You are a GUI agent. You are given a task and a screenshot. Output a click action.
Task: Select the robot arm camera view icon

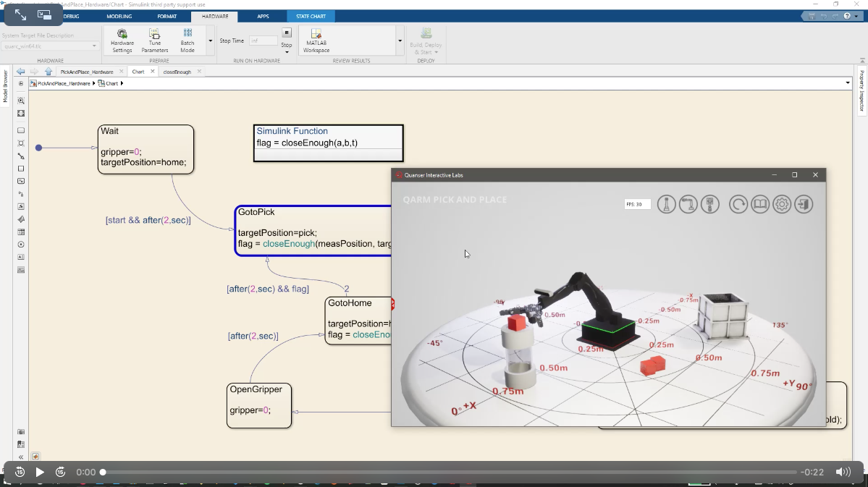688,205
